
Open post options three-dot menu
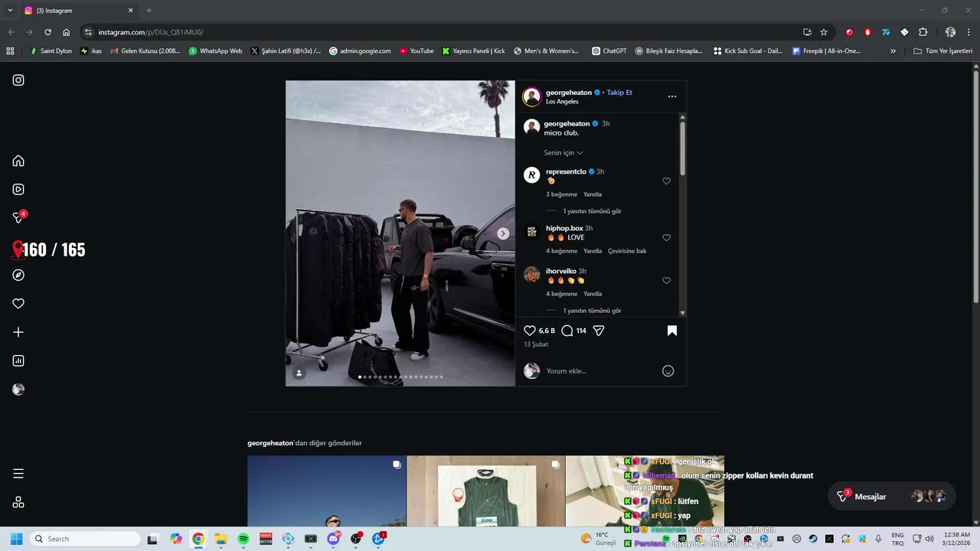[x=671, y=96]
